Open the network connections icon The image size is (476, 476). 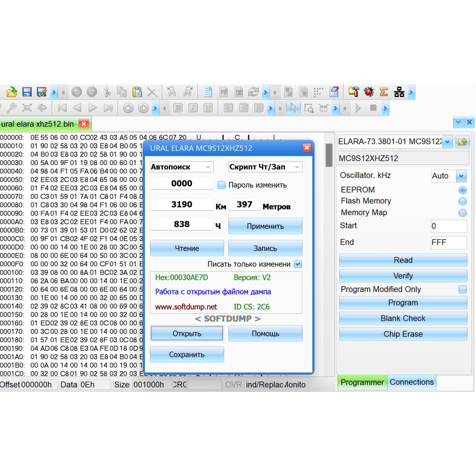click(399, 92)
